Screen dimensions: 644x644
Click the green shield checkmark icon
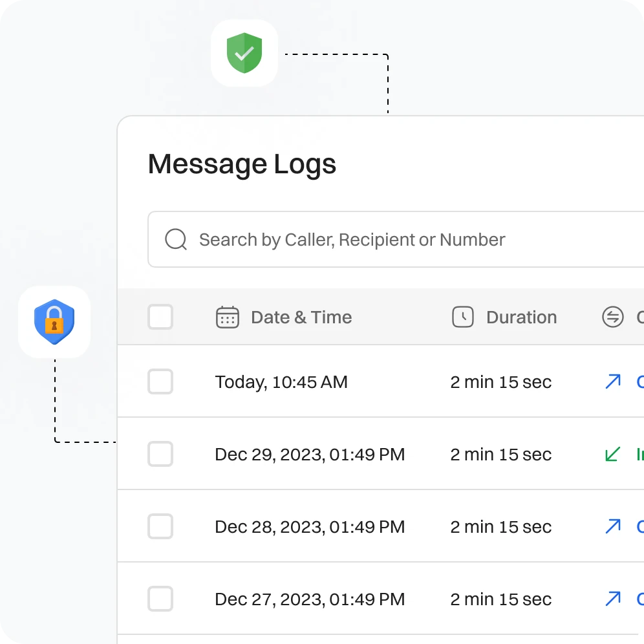244,54
